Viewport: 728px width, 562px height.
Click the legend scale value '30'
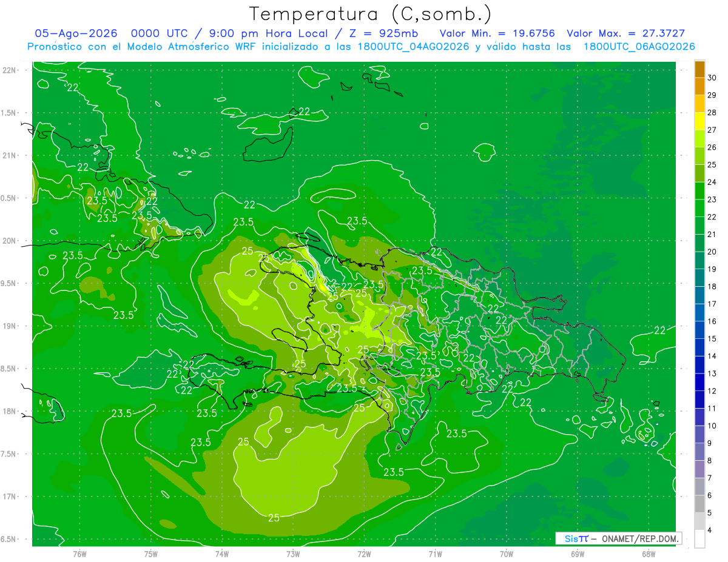coord(712,78)
